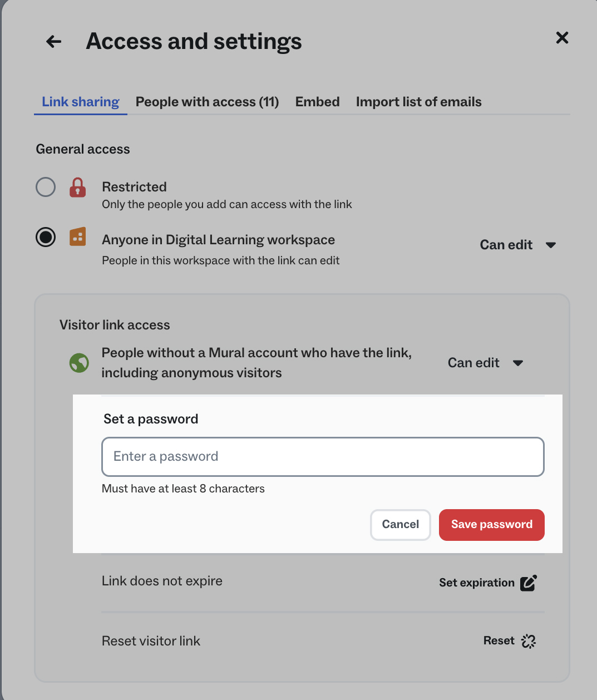Image resolution: width=597 pixels, height=700 pixels.
Task: Open the Can edit dropdown for workspace access
Action: point(518,245)
